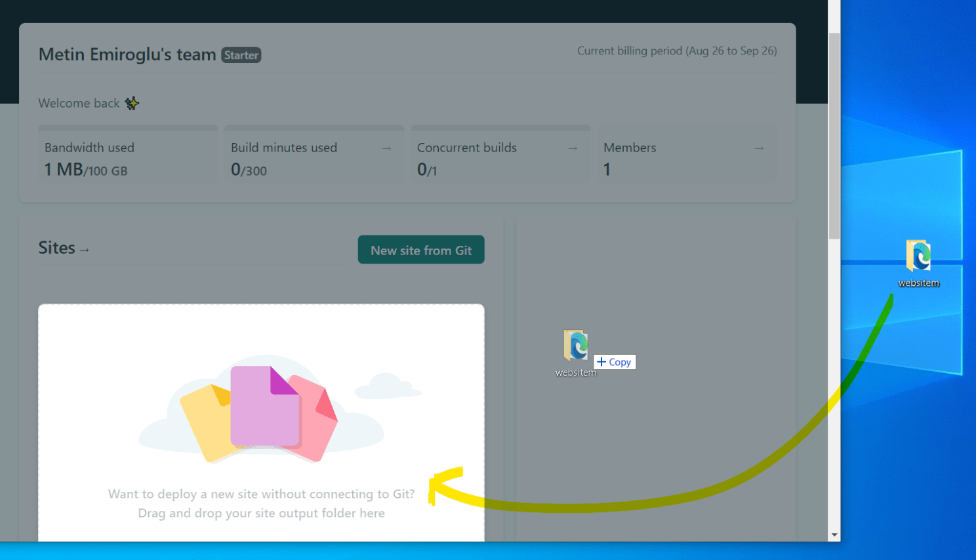Viewport: 976px width, 560px height.
Task: Click the Members card arrow icon
Action: pyautogui.click(x=759, y=148)
